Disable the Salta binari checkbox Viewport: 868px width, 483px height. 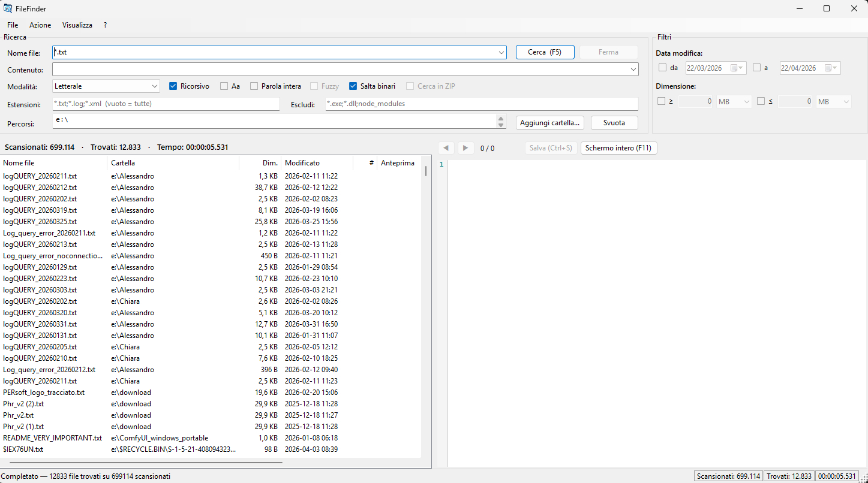point(353,86)
